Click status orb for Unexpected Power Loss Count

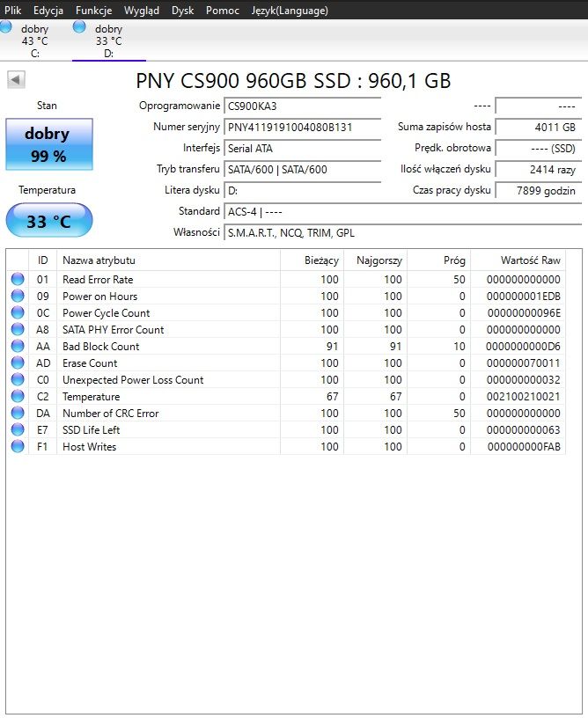[18, 379]
